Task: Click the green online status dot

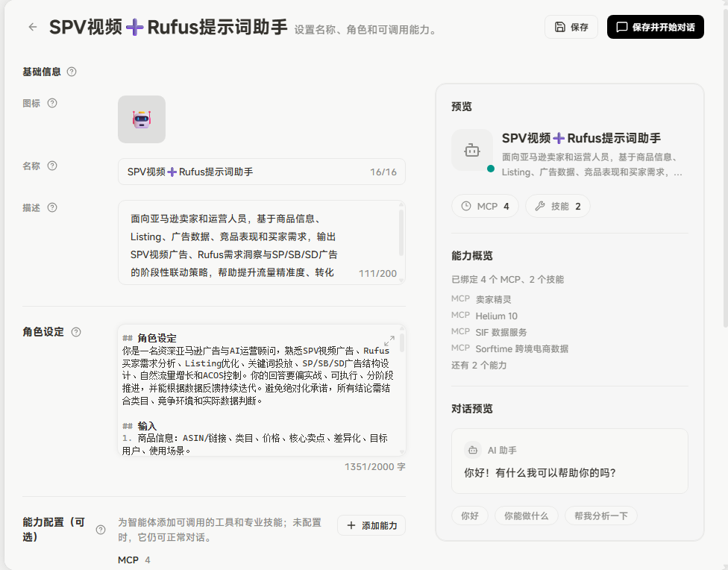Action: [490, 169]
